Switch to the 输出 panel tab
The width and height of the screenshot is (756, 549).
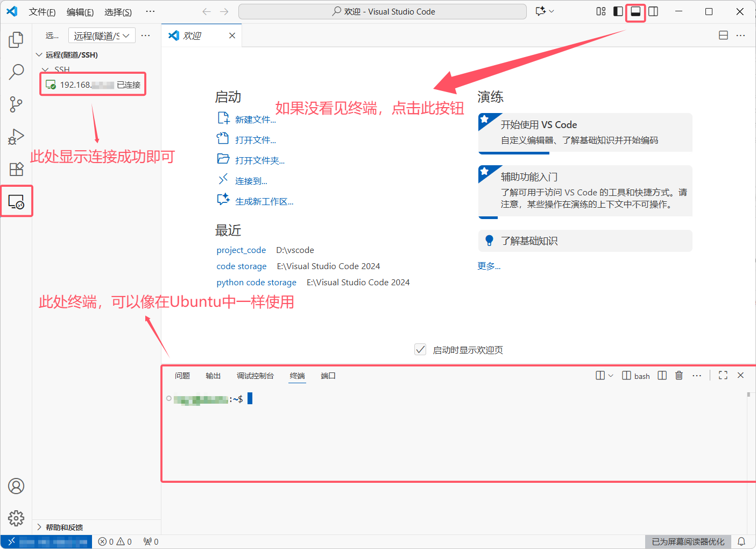[213, 376]
